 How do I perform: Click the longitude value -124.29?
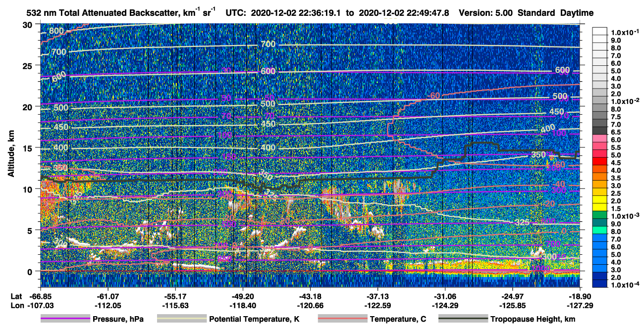(445, 305)
